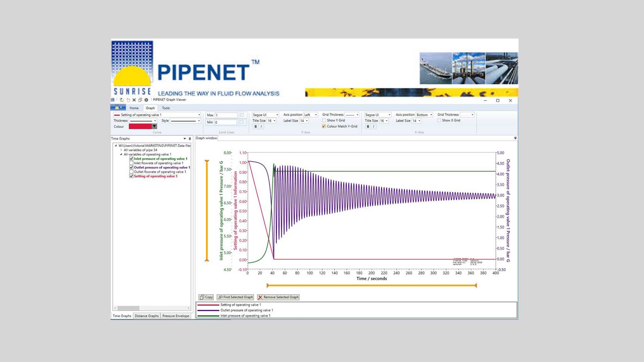Switch to the Tools ribbon tab
This screenshot has height=362, width=644.
(166, 108)
